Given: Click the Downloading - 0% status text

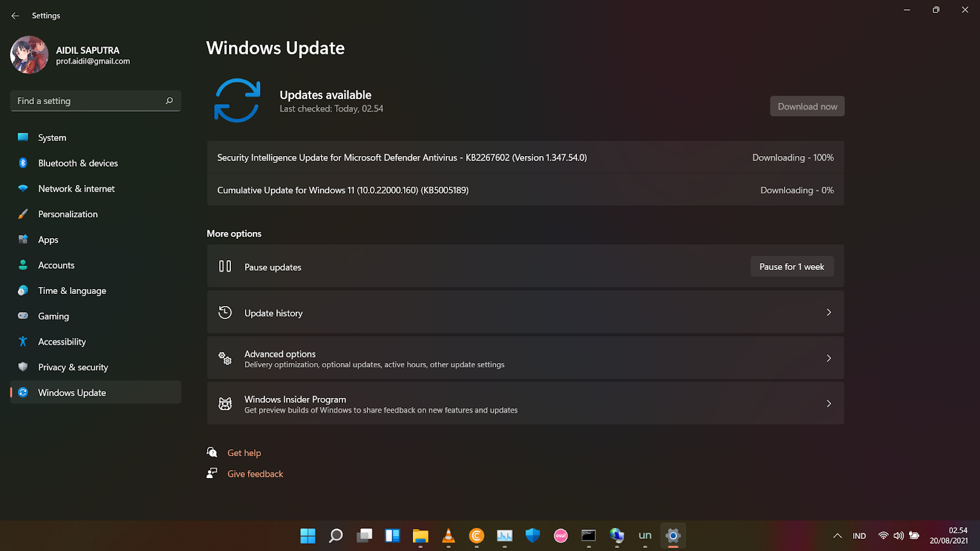Looking at the screenshot, I should click(x=797, y=190).
